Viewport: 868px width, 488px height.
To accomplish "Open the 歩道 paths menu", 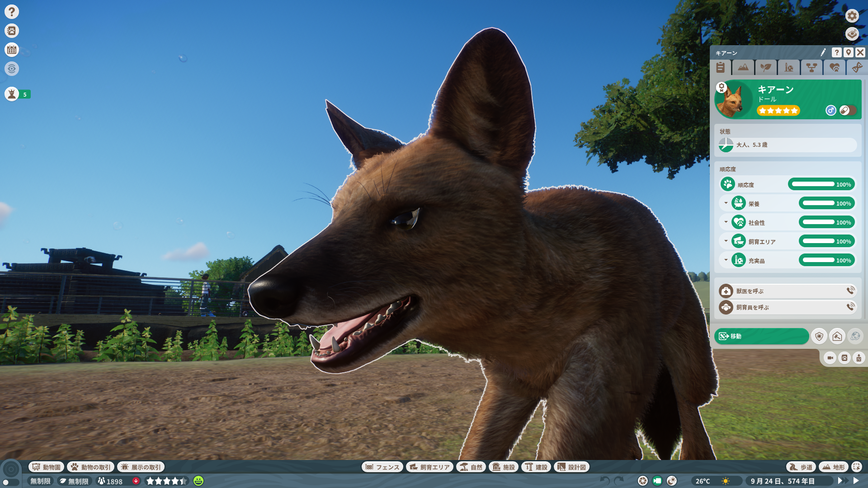I will 801,467.
